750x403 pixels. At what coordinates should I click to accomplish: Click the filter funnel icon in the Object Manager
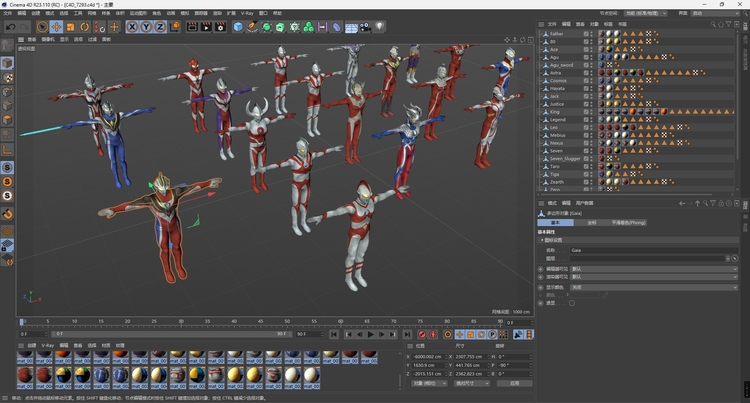729,24
